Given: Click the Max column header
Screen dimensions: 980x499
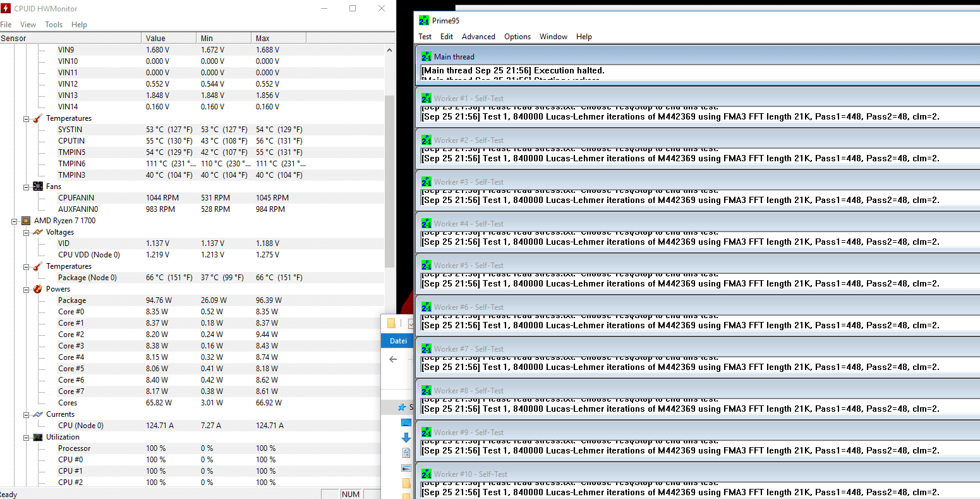Looking at the screenshot, I should coord(279,38).
